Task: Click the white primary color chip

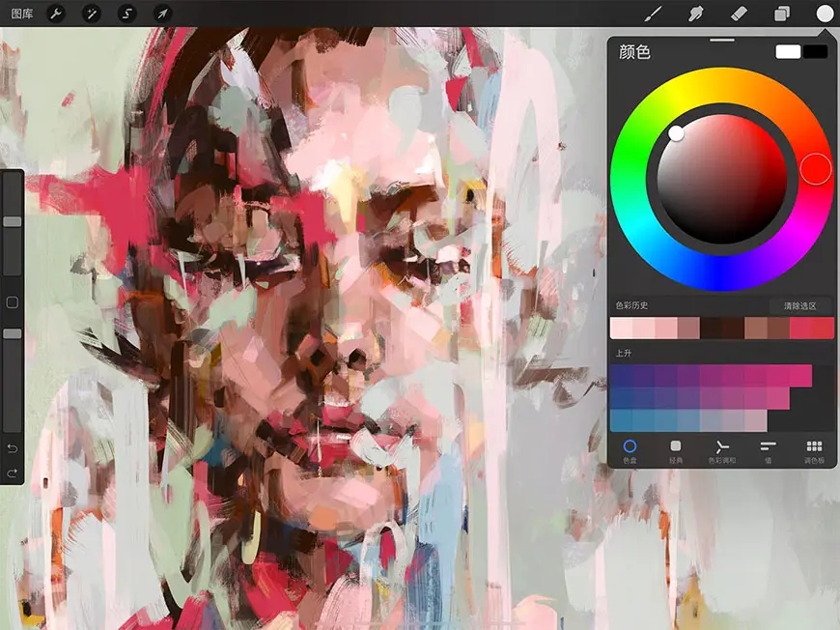Action: pos(788,51)
